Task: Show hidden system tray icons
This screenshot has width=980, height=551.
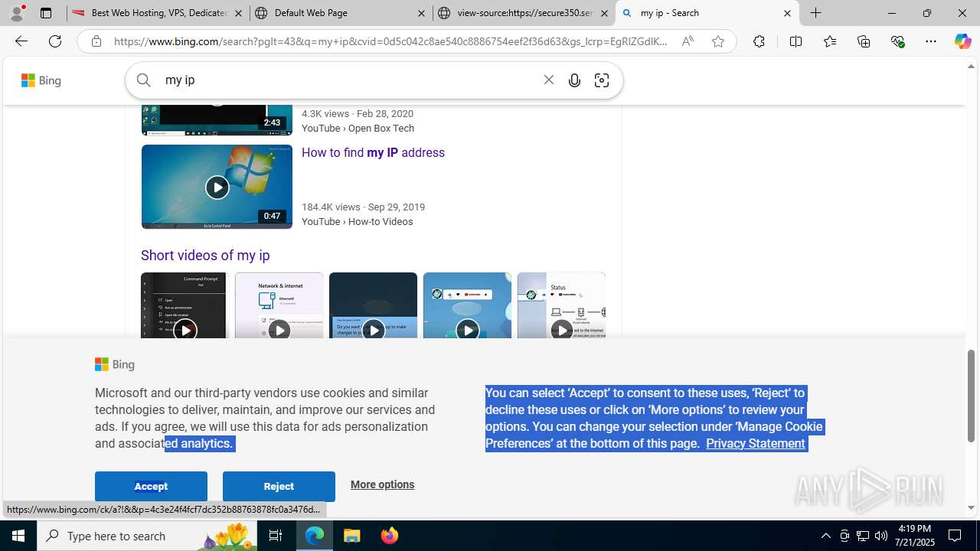Action: tap(825, 536)
